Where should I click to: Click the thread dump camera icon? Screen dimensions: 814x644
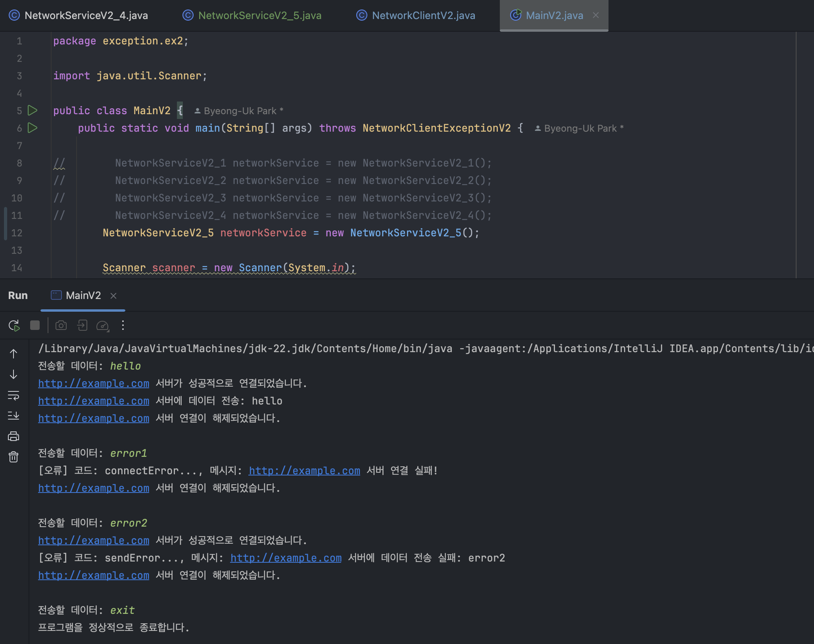tap(61, 326)
